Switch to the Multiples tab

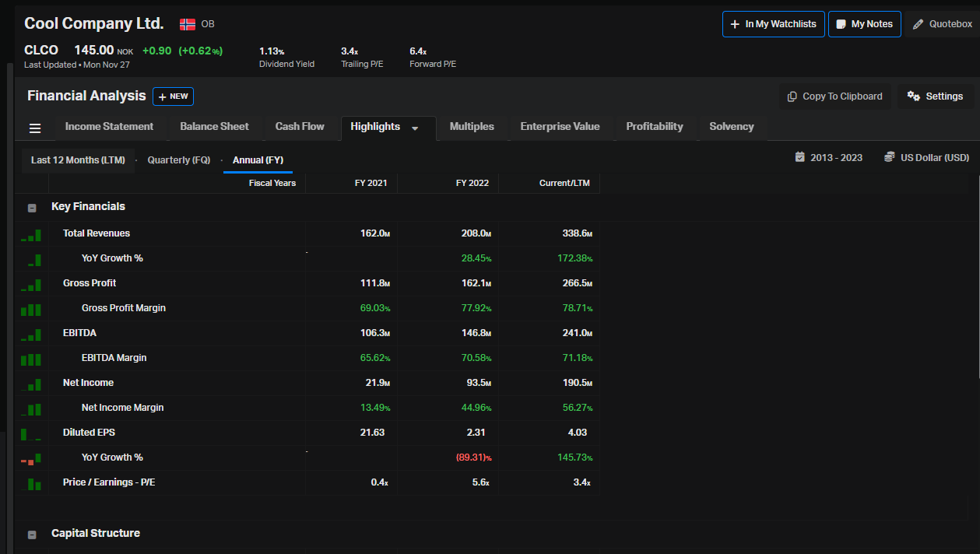pyautogui.click(x=472, y=127)
